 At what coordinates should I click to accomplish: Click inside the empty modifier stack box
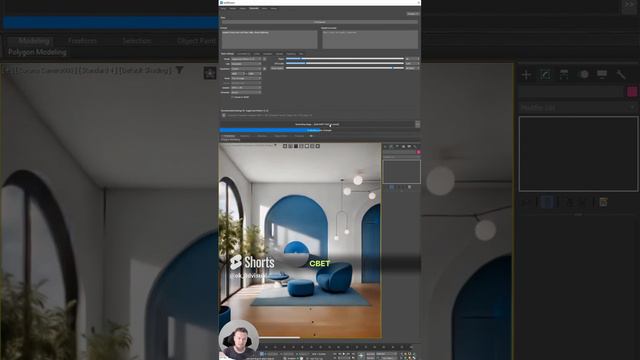pos(578,154)
